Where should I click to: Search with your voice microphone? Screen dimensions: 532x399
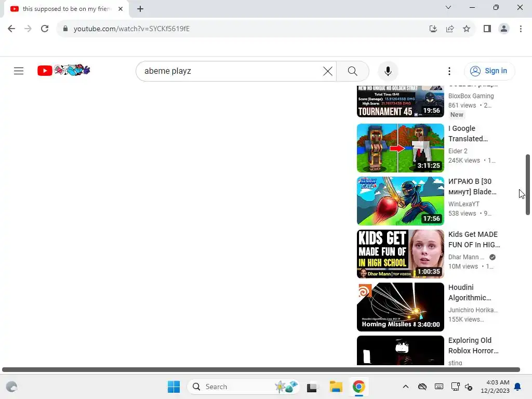click(x=388, y=71)
